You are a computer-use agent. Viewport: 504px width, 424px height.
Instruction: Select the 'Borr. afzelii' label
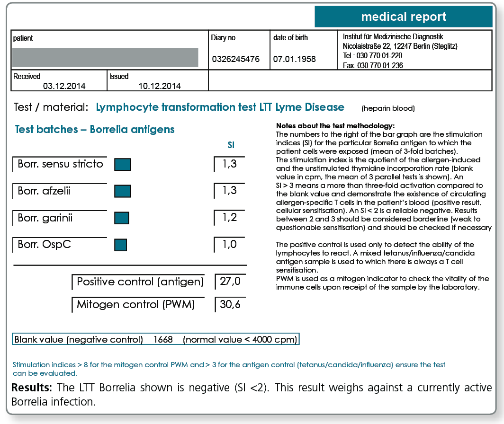coord(44,191)
